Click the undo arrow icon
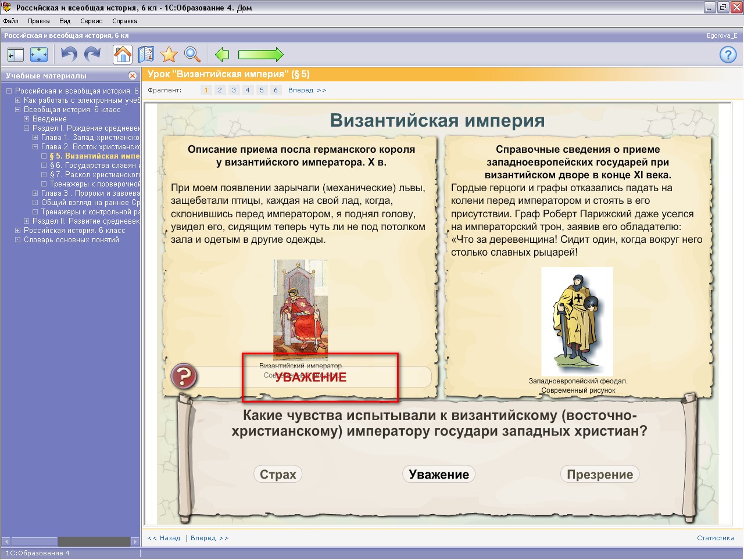Image resolution: width=744 pixels, height=560 pixels. click(x=69, y=55)
